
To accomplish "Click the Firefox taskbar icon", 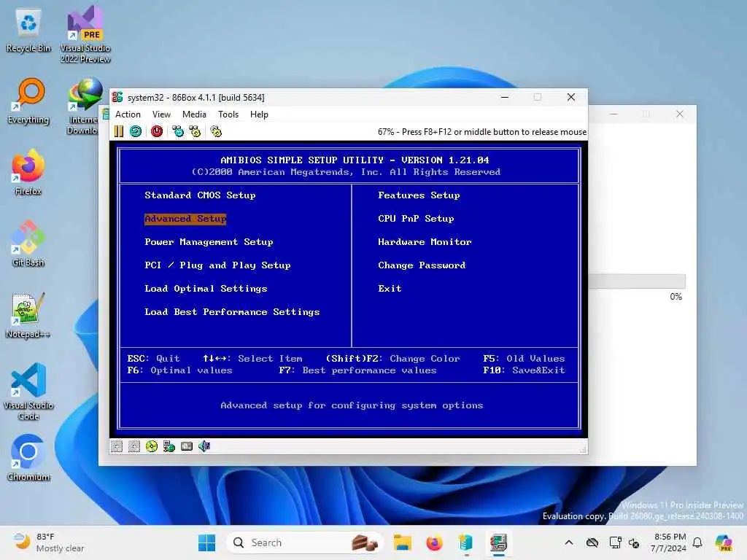I will pos(434,542).
